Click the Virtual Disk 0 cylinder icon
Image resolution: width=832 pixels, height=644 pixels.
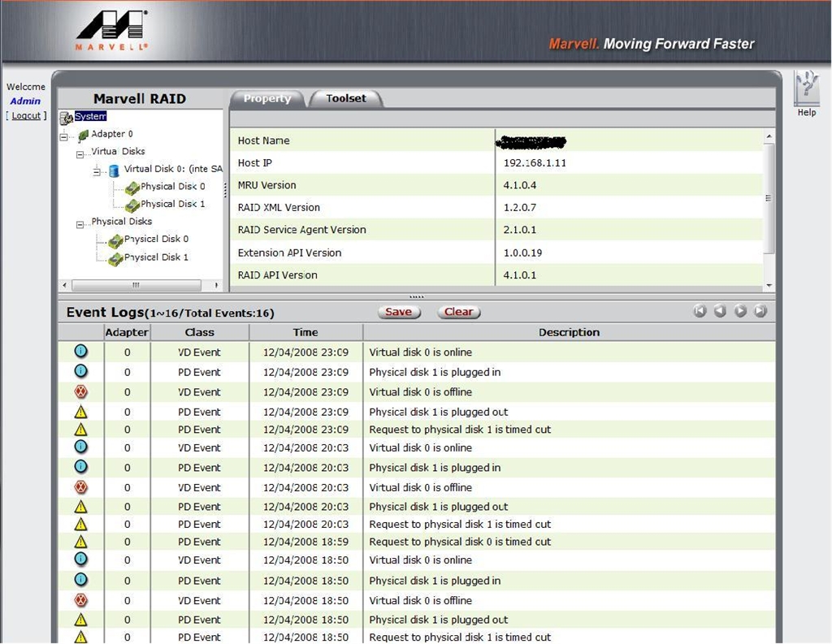pos(114,170)
